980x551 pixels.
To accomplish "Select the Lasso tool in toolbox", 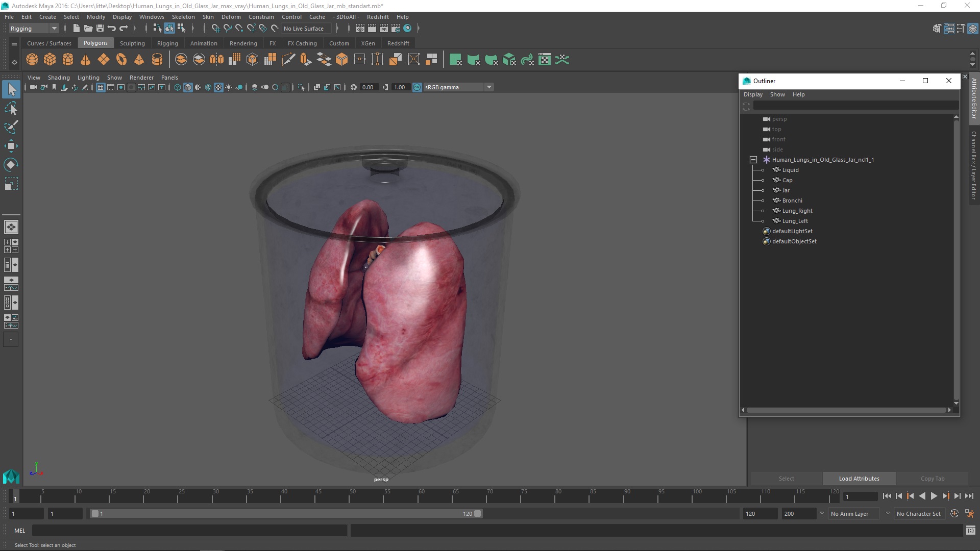I will 11,109.
